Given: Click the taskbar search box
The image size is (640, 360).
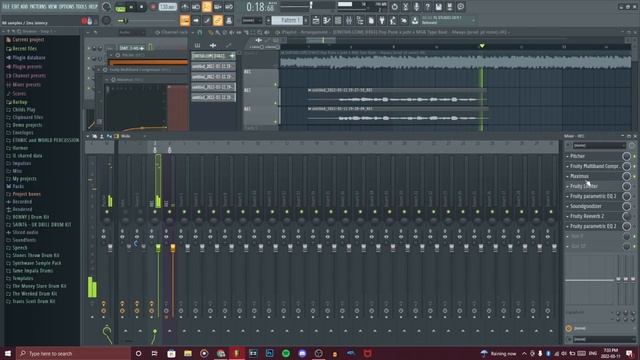Looking at the screenshot, I should click(x=73, y=353).
